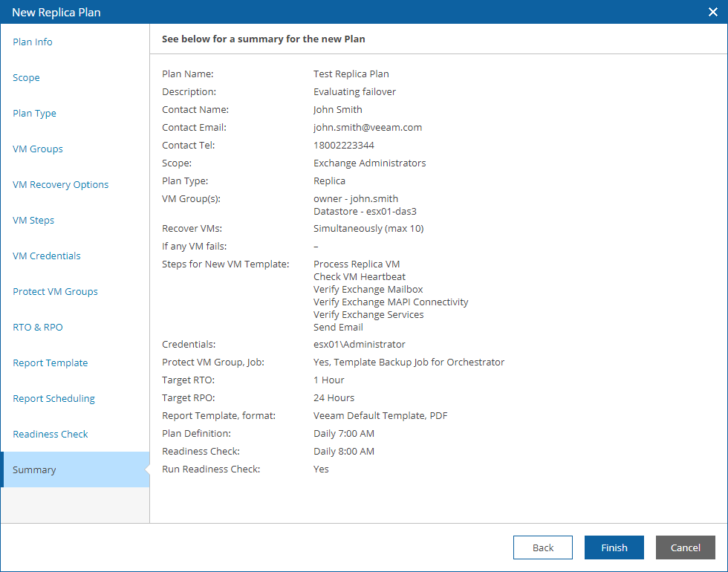728x572 pixels.
Task: Click the plan name 'Test Replica Plan'
Action: pos(351,74)
